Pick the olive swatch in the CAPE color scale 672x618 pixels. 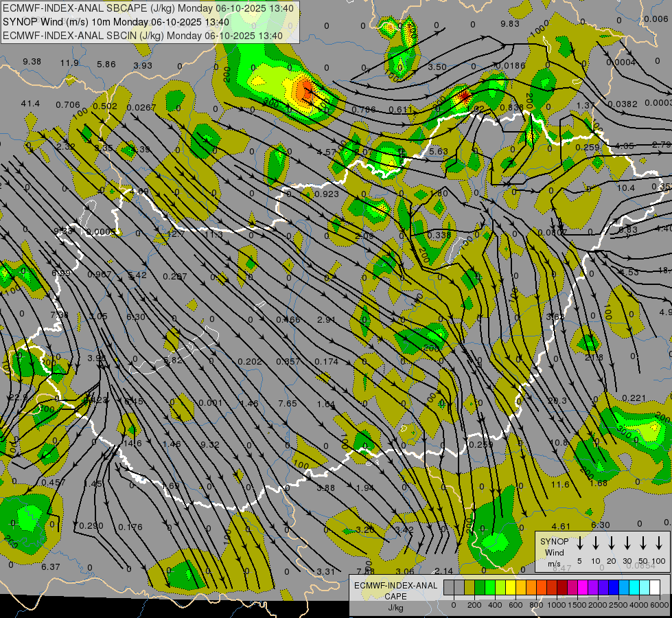coord(470,588)
